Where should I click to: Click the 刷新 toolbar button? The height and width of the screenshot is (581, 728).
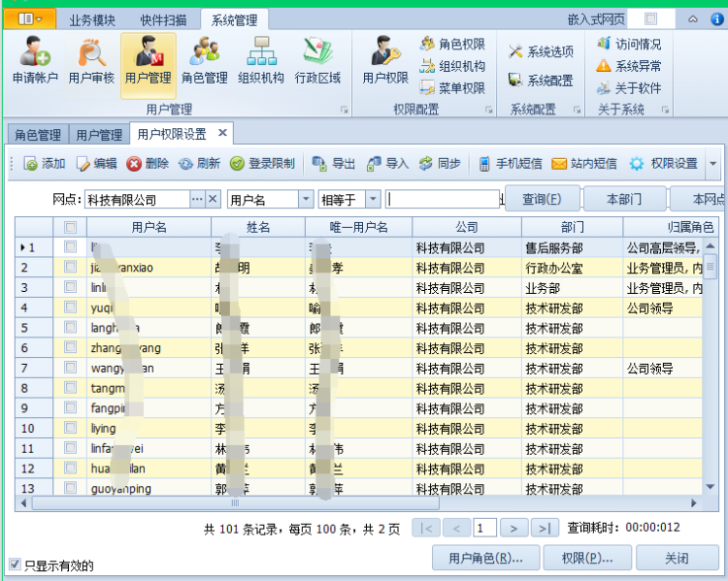point(200,164)
